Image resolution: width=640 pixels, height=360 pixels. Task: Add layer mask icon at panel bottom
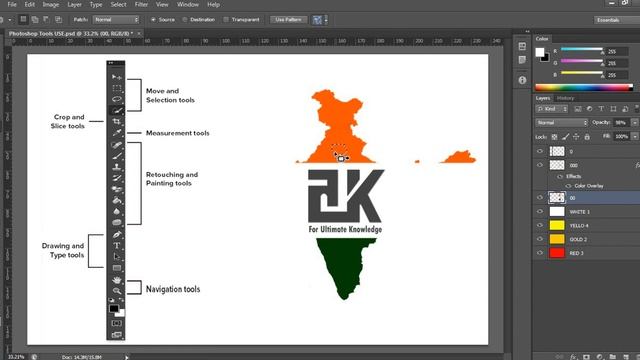tap(586, 357)
